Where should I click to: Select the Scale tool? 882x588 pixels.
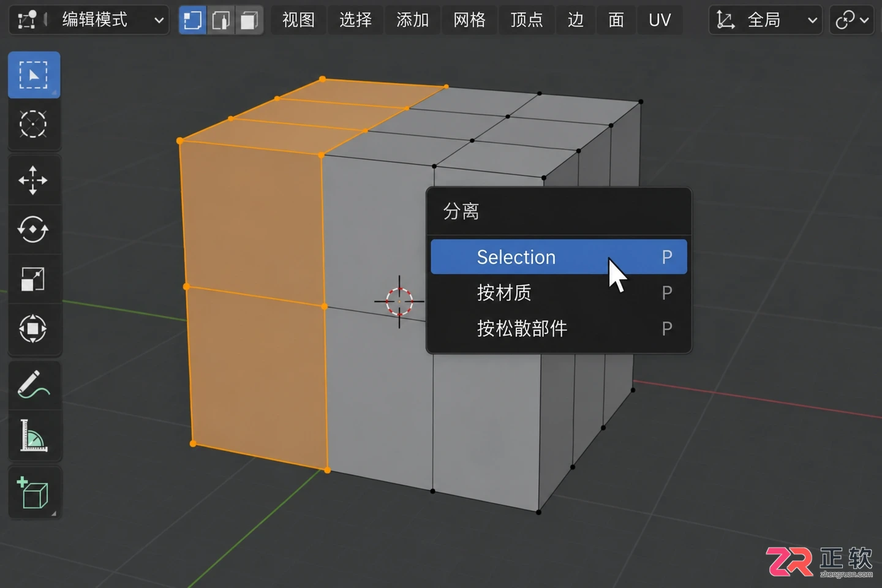coord(34,279)
